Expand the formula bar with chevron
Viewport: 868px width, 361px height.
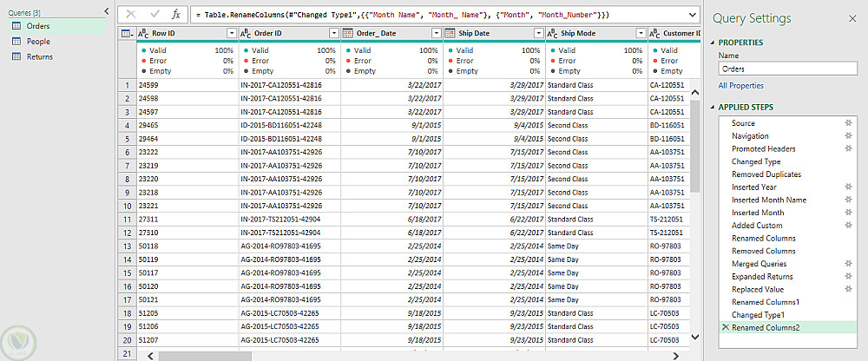(x=693, y=15)
